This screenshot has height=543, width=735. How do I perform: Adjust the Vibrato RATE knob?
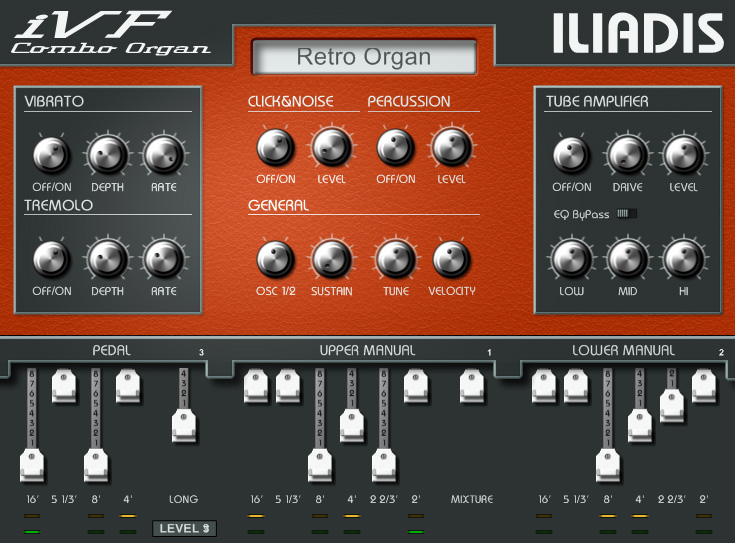pyautogui.click(x=164, y=155)
